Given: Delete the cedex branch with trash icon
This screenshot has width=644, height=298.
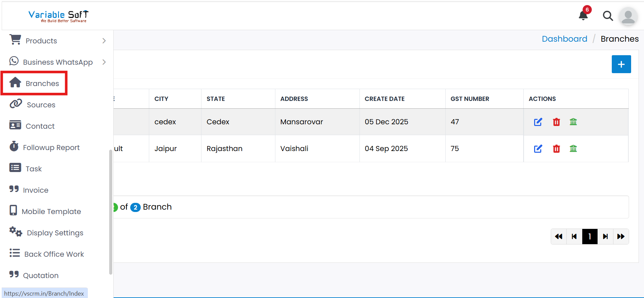Looking at the screenshot, I should click(556, 122).
